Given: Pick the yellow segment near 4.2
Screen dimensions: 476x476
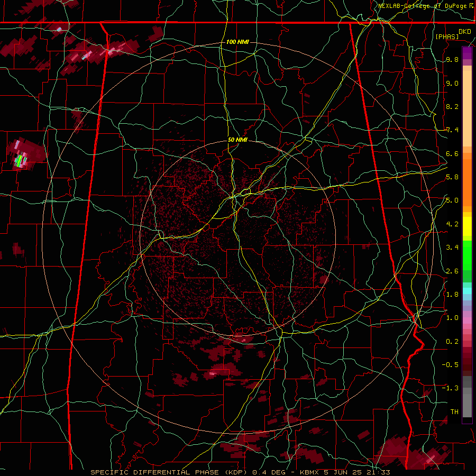Looking at the screenshot, I should [x=467, y=226].
